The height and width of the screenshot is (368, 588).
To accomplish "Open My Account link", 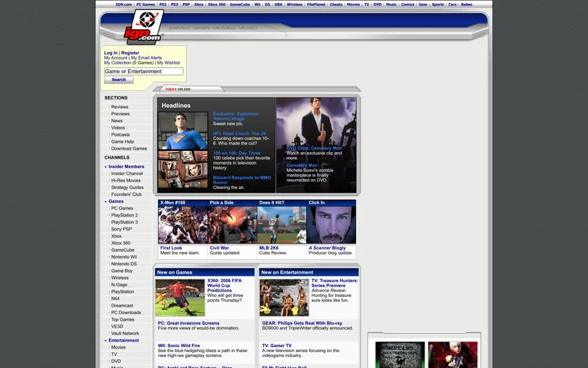I will point(116,58).
